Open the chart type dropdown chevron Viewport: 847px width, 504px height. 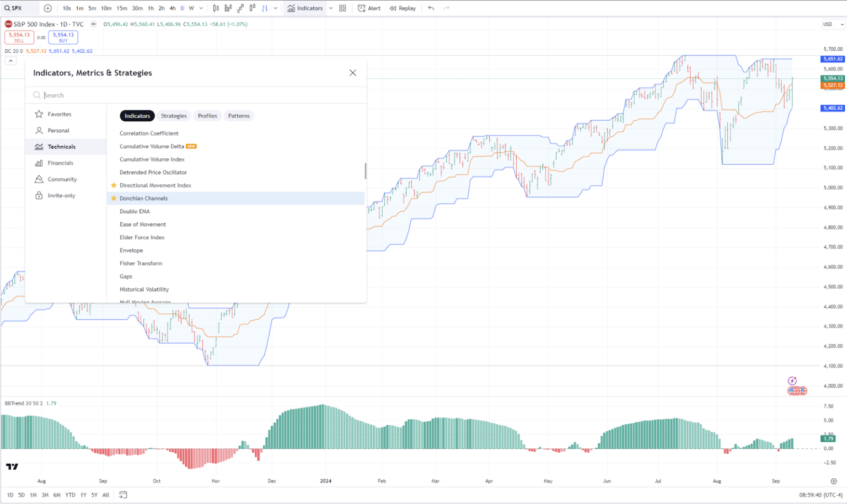pos(275,8)
